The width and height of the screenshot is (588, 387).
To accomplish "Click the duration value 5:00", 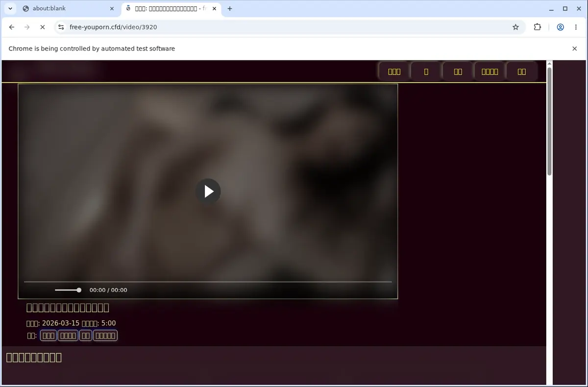I will tap(108, 323).
